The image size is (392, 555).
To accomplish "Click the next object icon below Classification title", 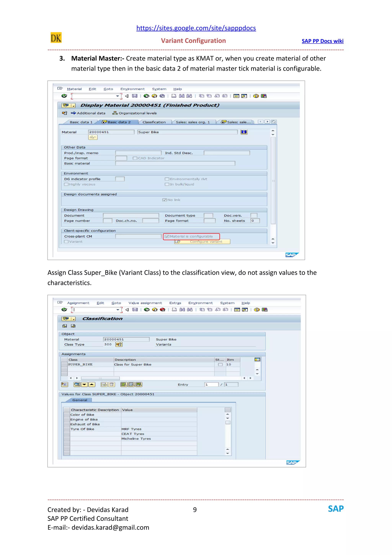I will pyautogui.click(x=73, y=326).
